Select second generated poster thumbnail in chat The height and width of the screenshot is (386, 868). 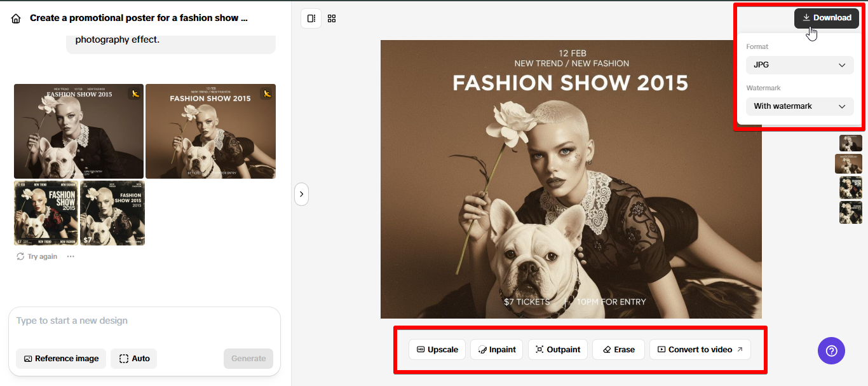[x=210, y=131]
